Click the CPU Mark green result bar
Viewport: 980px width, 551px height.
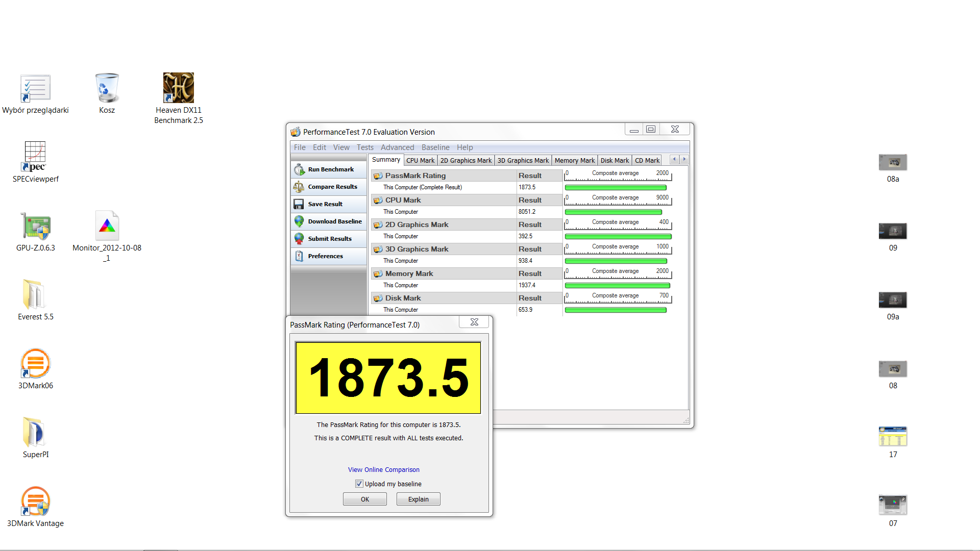pos(614,212)
